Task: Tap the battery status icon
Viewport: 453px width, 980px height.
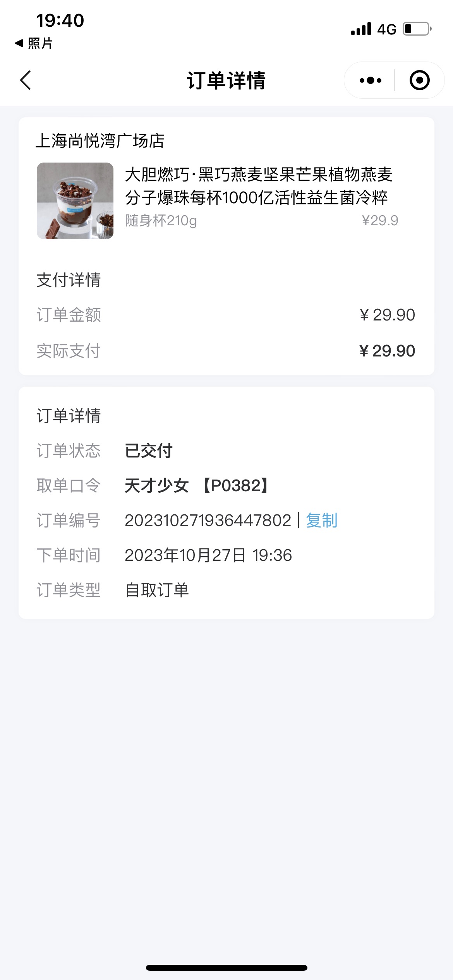Action: click(417, 29)
